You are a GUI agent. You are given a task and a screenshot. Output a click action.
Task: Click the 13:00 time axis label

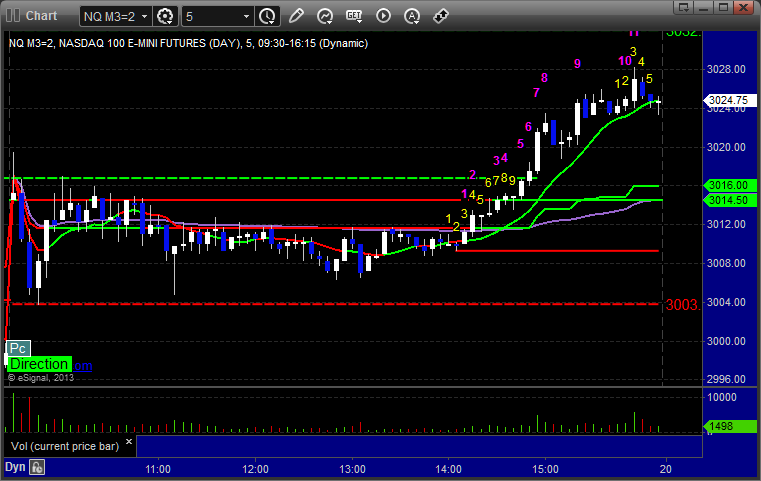pyautogui.click(x=352, y=469)
